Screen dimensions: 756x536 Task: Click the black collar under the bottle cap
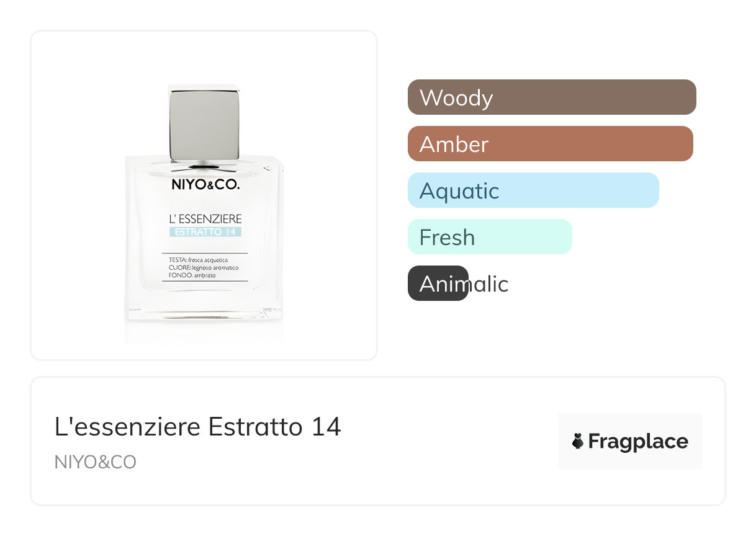[204, 167]
